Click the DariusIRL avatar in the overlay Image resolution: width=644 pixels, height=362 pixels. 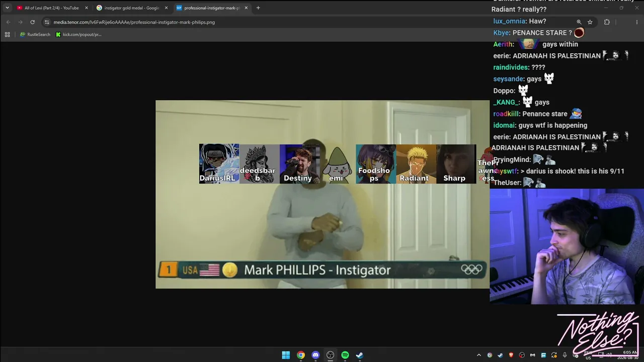[219, 164]
